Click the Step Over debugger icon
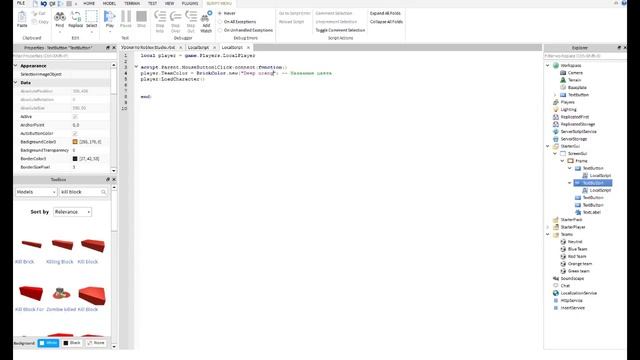 click(x=176, y=17)
